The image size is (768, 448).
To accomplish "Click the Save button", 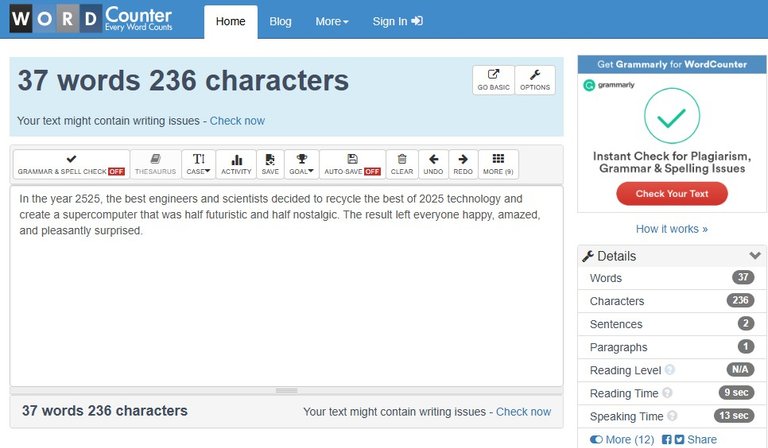I will coord(270,165).
